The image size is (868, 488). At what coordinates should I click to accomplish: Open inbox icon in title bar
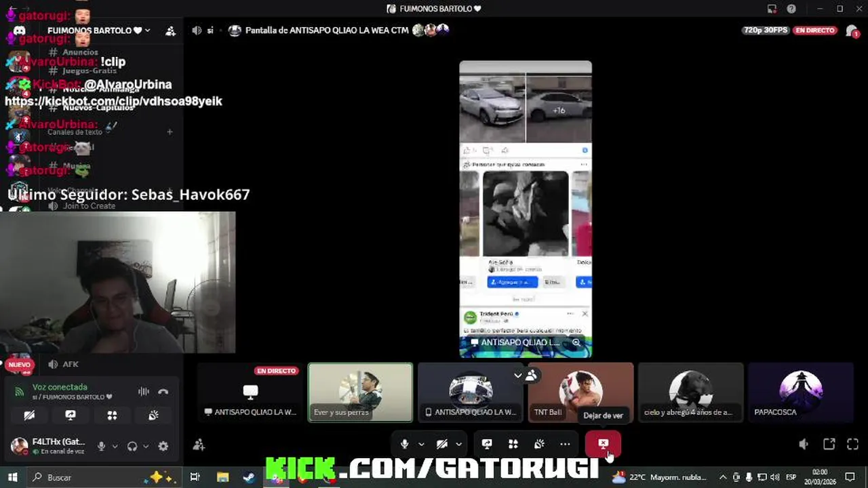[772, 9]
